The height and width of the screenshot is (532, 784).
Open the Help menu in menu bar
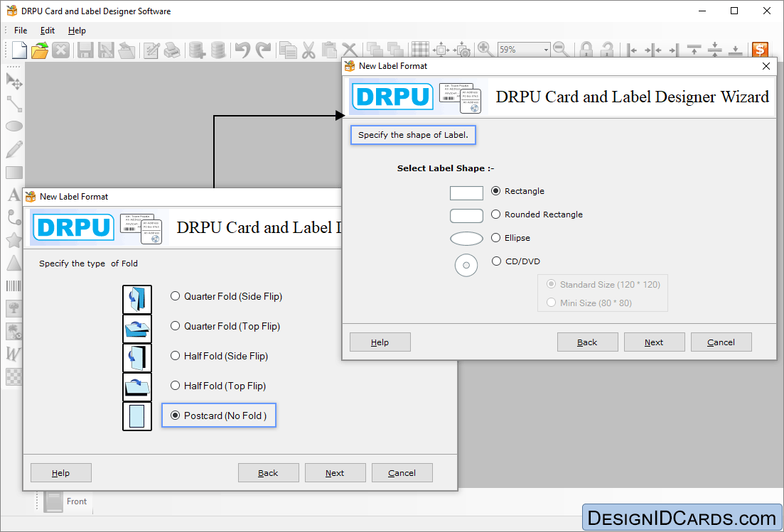coord(77,31)
